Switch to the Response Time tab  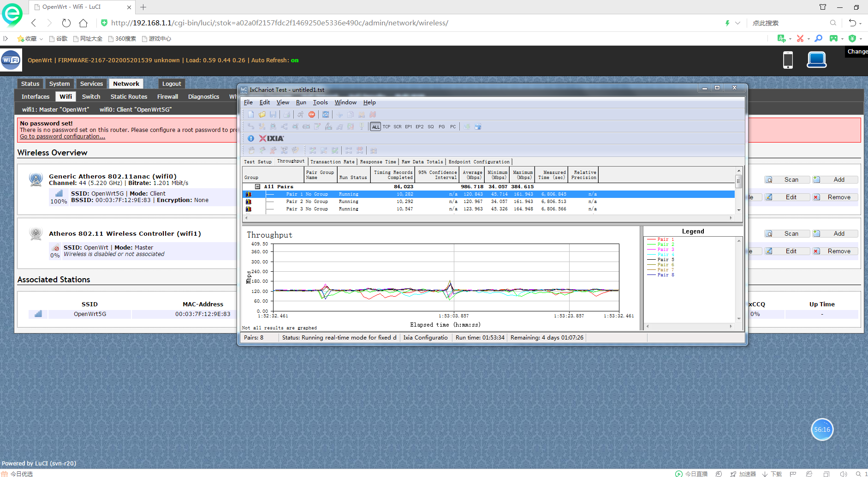[x=378, y=162]
